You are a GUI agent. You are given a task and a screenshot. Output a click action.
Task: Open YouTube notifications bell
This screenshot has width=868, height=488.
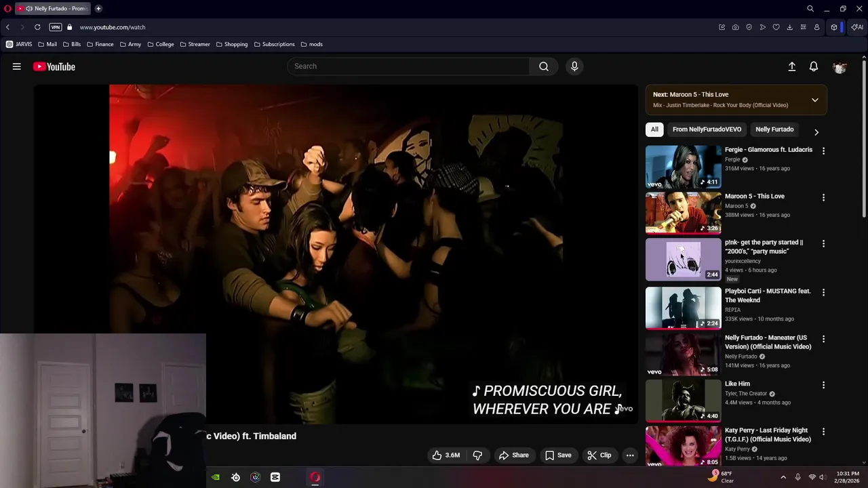point(814,66)
